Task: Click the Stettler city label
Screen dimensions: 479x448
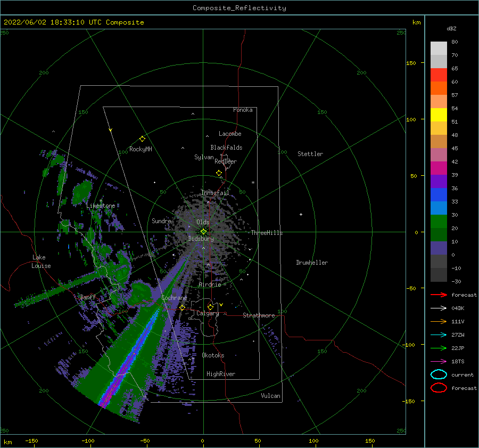Action: [x=310, y=154]
